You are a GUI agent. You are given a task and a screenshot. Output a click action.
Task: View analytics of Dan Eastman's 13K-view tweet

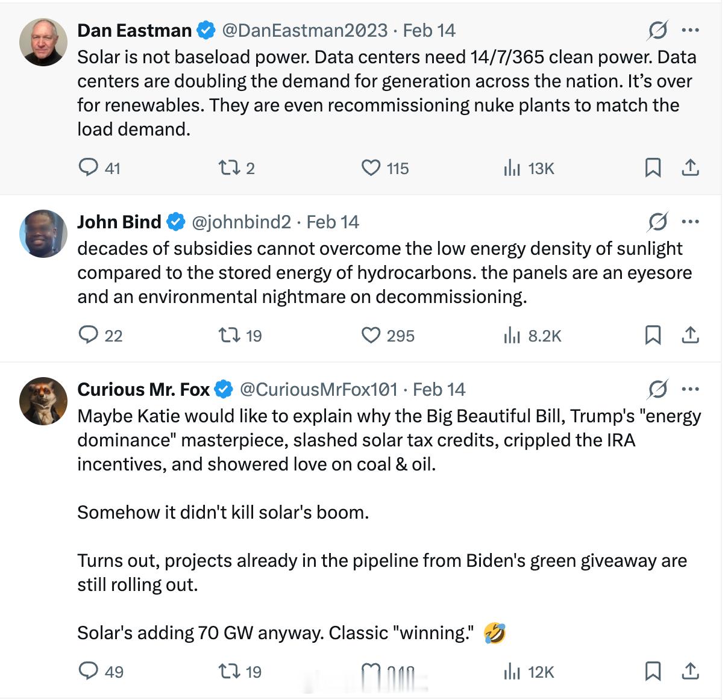(512, 167)
